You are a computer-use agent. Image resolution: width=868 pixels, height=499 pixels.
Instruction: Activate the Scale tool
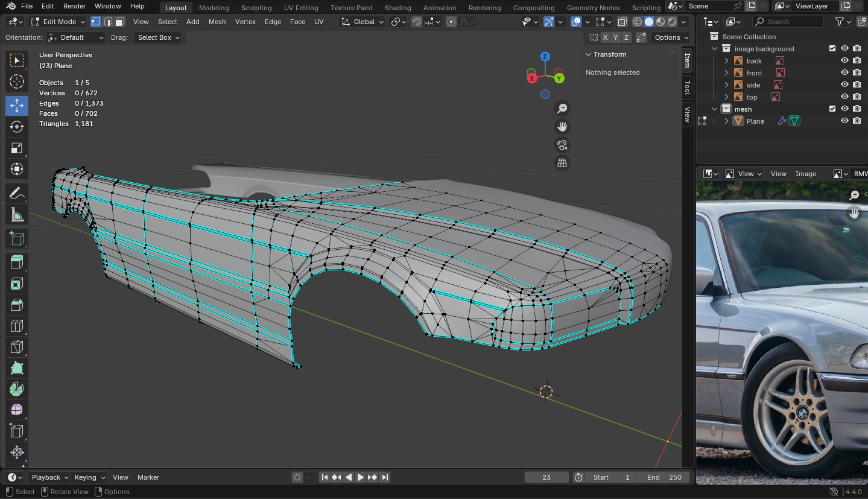click(17, 148)
